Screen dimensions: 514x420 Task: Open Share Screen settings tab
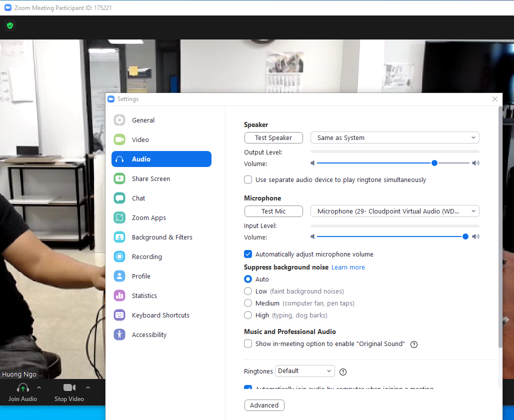[x=161, y=178]
